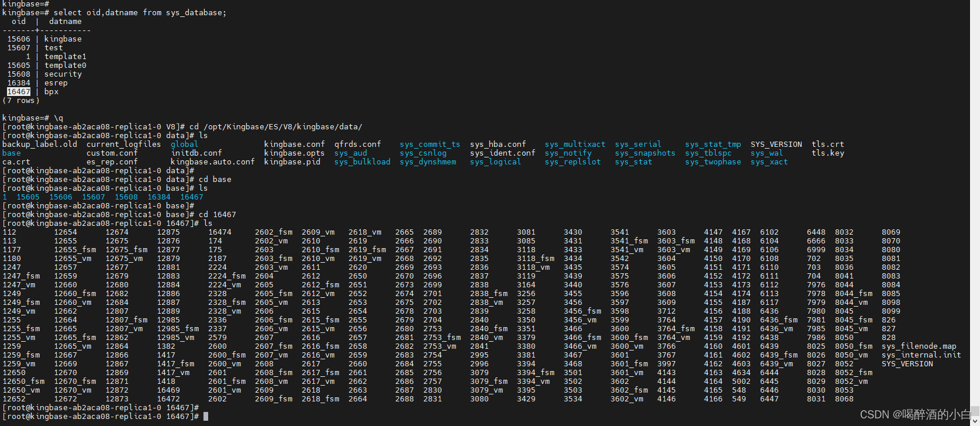
Task: Select the 'test' database name in table
Action: (54, 48)
